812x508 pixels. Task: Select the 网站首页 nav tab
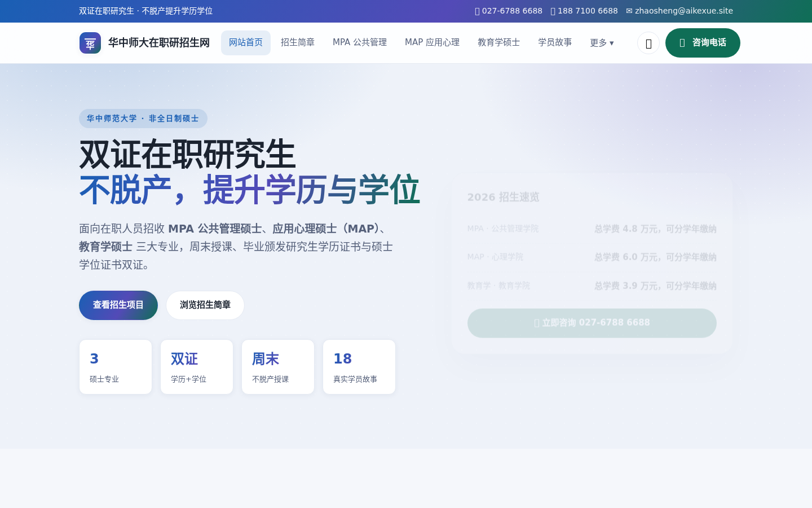tap(246, 43)
